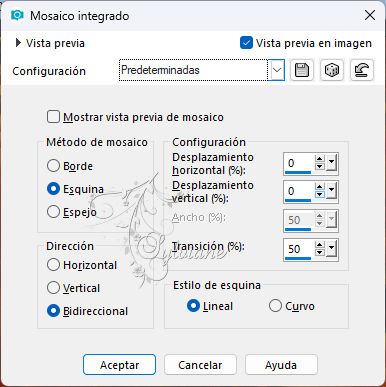This screenshot has width=386, height=387.
Task: Decrease Desplazamiento vertical with down spinner arrow
Action: 319,194
